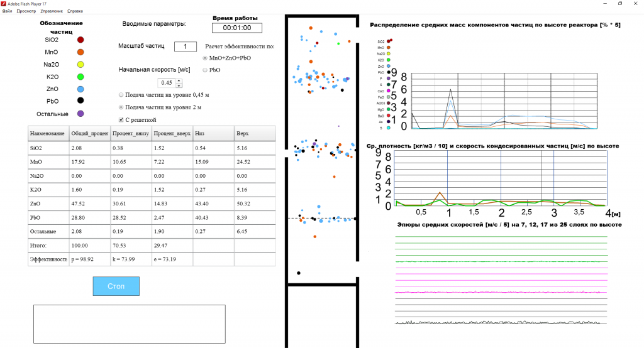
Task: Click the chart legend P marker
Action: tap(389, 79)
